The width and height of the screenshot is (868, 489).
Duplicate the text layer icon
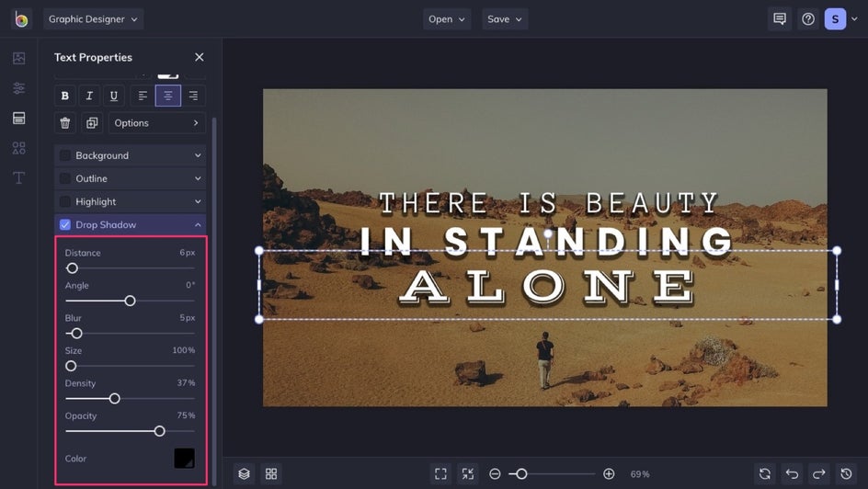[x=92, y=123]
